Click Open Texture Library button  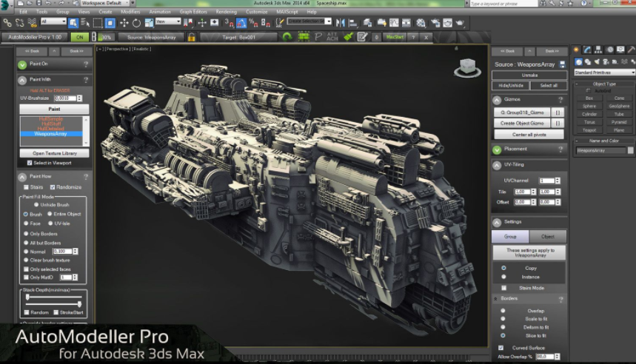54,153
